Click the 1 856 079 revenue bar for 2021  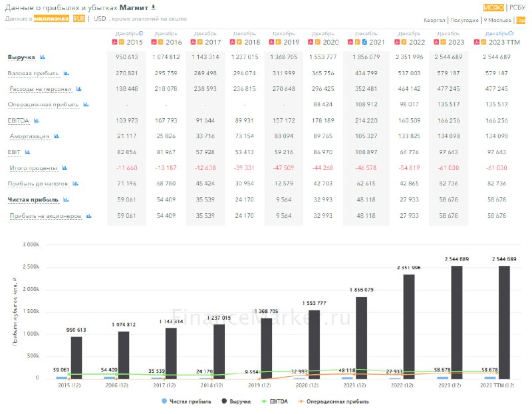pyautogui.click(x=361, y=338)
